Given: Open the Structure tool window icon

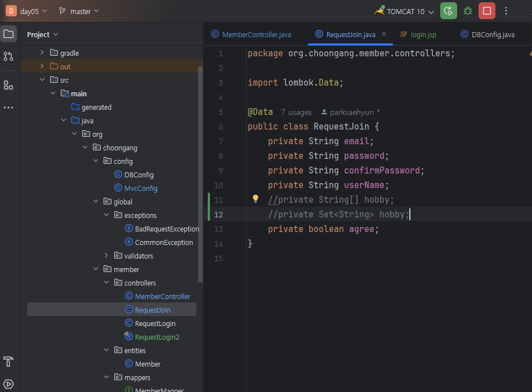Looking at the screenshot, I should [8, 85].
